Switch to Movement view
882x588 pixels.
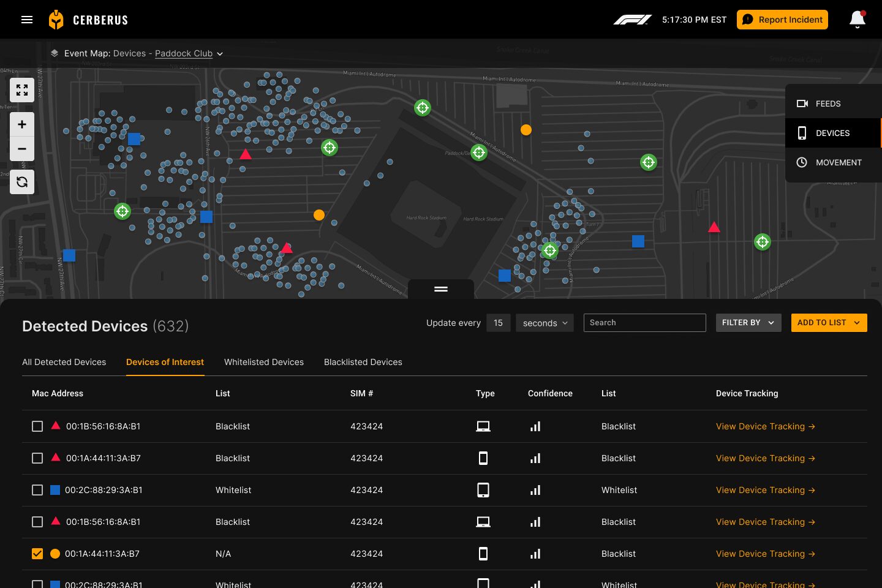click(833, 162)
